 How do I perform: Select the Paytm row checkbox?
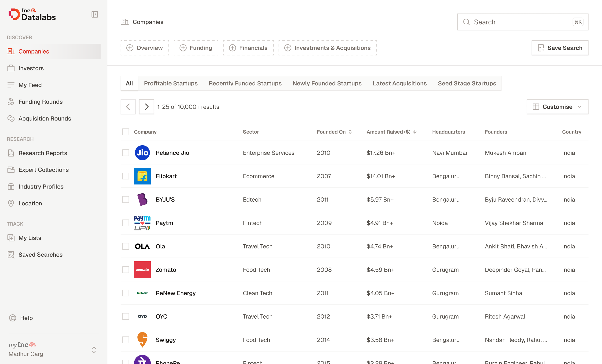click(x=126, y=223)
